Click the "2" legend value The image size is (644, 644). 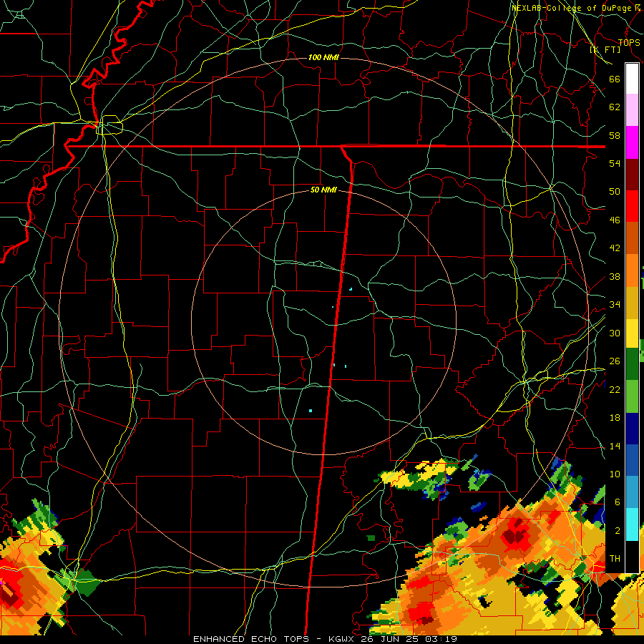tap(618, 530)
